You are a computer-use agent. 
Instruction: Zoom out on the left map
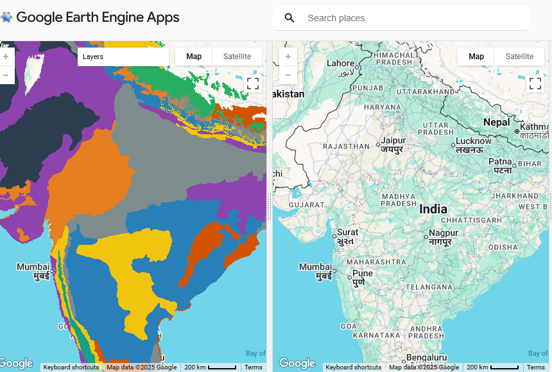tap(6, 75)
